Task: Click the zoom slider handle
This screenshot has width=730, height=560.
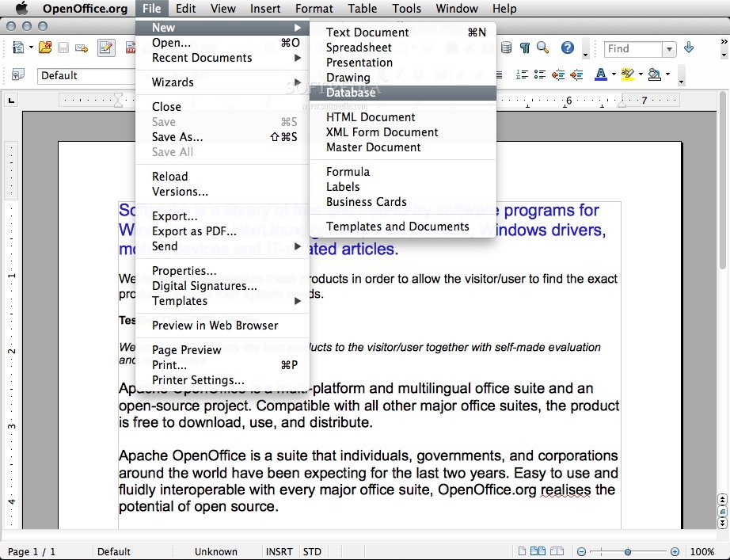Action: point(628,551)
